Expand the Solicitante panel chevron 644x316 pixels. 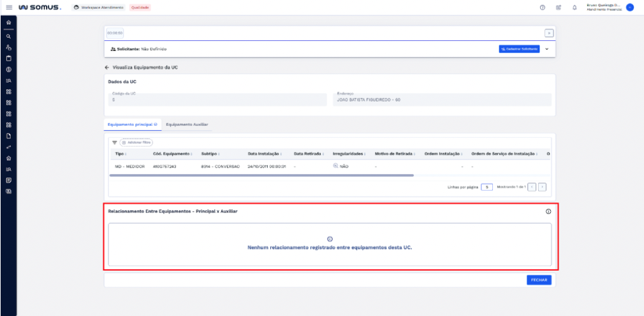pyautogui.click(x=546, y=49)
